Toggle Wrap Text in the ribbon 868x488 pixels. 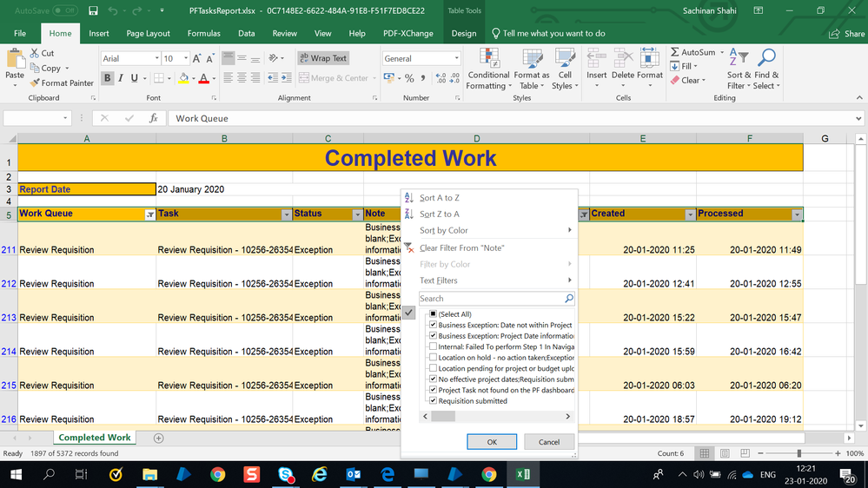click(322, 58)
